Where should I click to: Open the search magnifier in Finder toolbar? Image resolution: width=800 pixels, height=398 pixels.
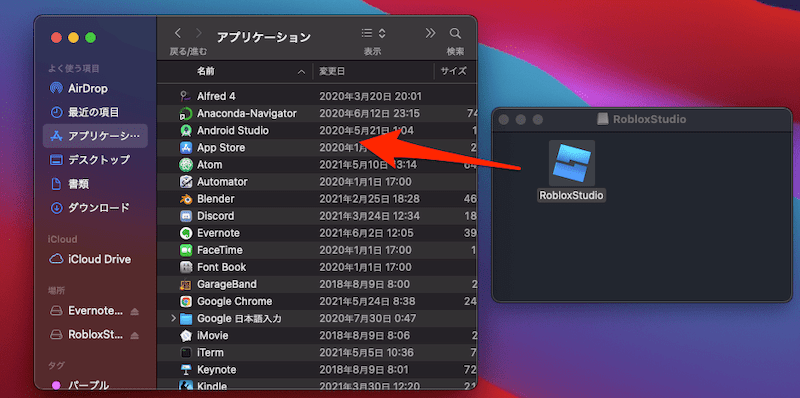[x=455, y=34]
